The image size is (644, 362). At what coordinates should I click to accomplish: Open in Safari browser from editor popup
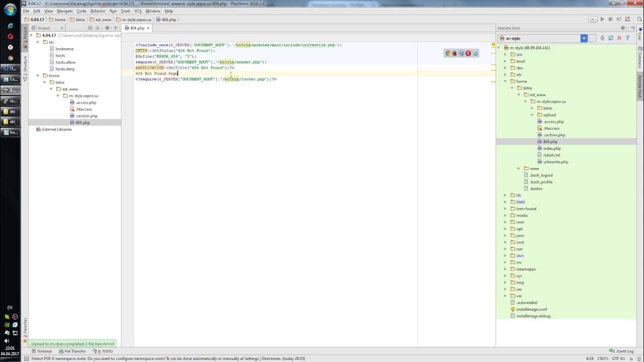pyautogui.click(x=461, y=53)
